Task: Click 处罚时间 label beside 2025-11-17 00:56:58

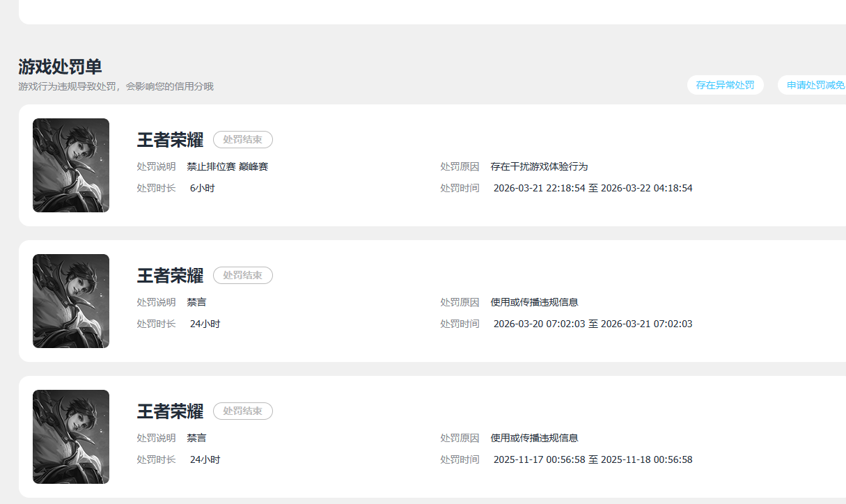Action: [460, 459]
